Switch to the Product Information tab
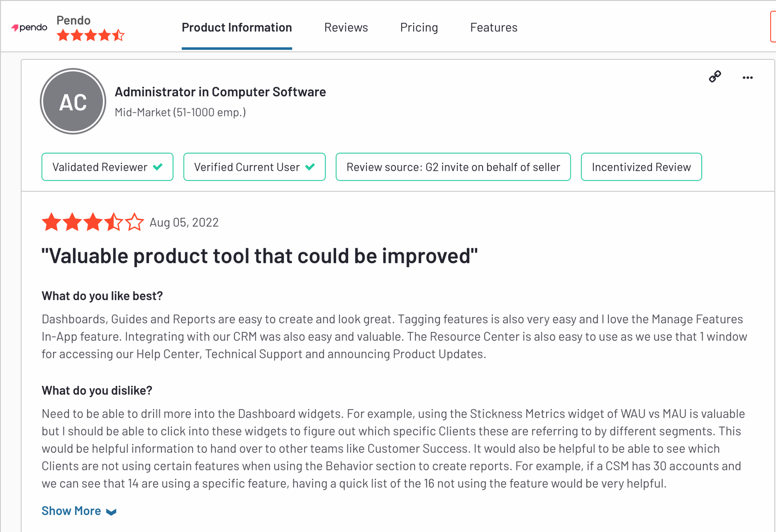This screenshot has height=532, width=776. click(237, 28)
